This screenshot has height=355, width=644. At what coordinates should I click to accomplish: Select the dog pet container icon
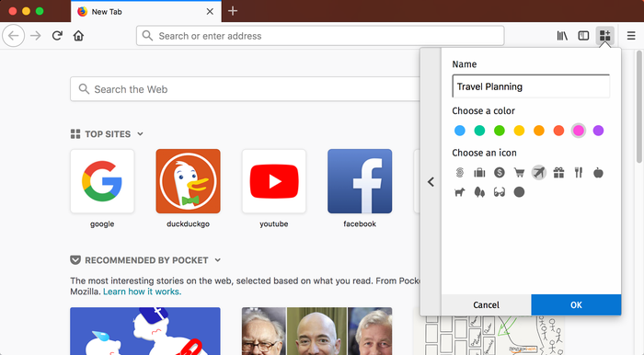pyautogui.click(x=460, y=192)
